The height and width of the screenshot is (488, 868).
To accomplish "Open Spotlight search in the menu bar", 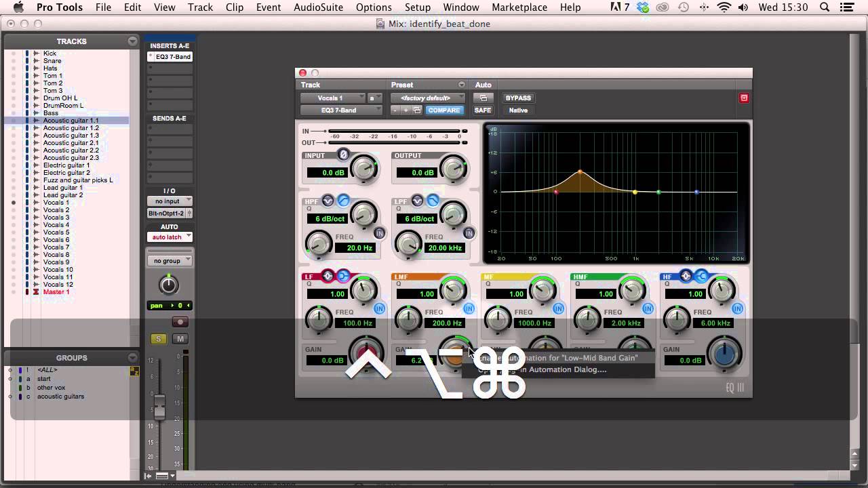I will 825,7.
